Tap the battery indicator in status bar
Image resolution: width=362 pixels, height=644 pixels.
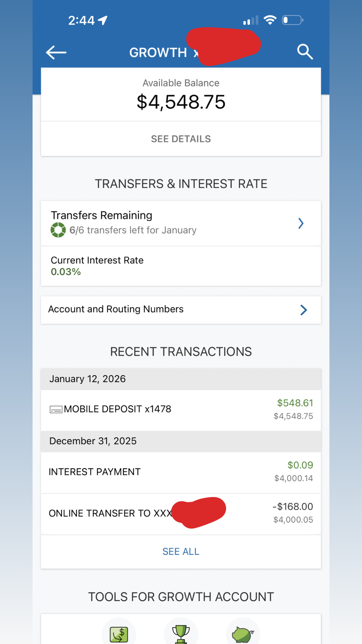292,20
